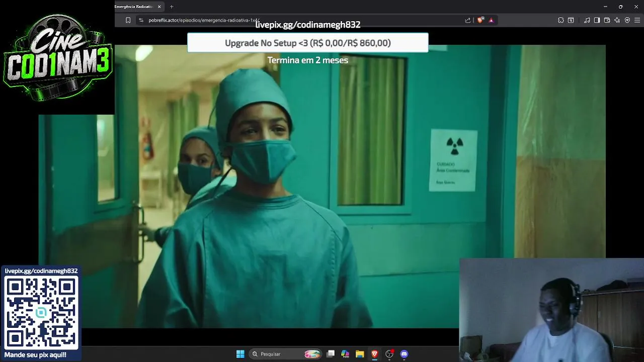The height and width of the screenshot is (362, 644).
Task: Open the Windows Start menu
Action: pos(240,354)
